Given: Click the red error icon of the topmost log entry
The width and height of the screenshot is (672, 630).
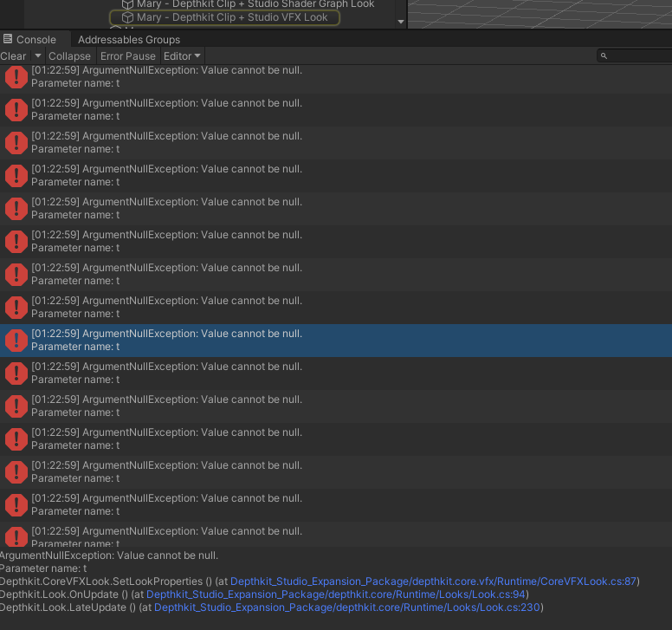Looking at the screenshot, I should pyautogui.click(x=16, y=77).
